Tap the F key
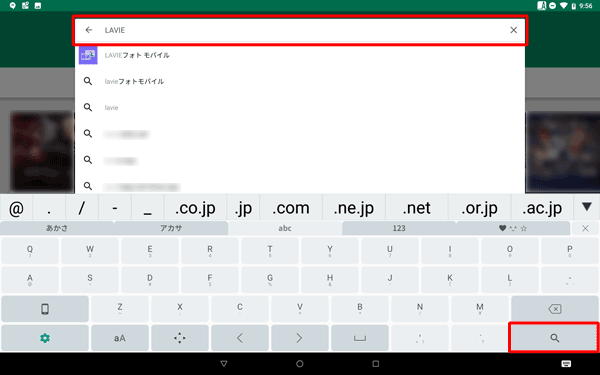Viewport: 600px width, 375px height. 210,280
